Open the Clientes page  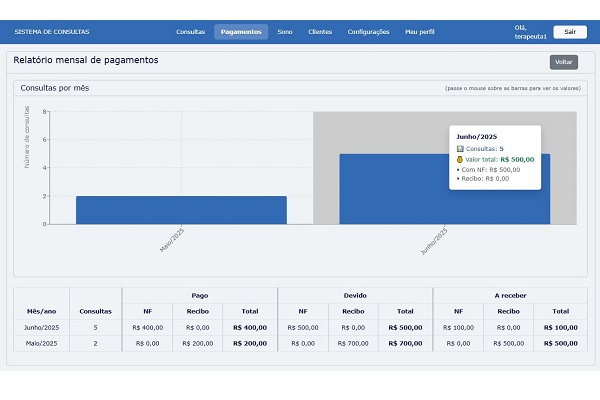pyautogui.click(x=320, y=32)
